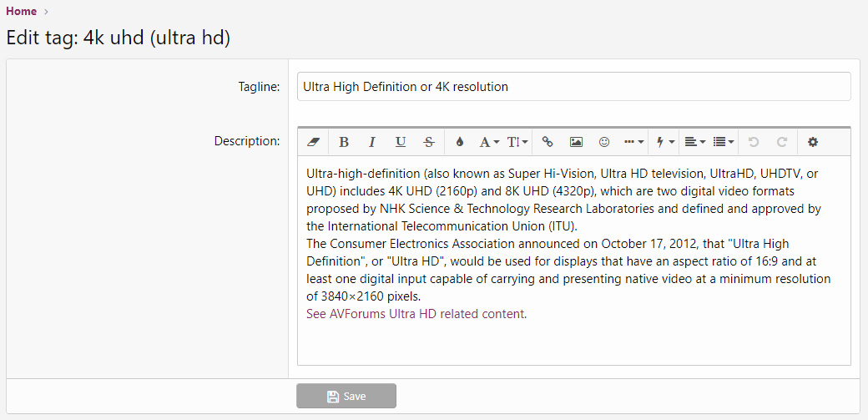Open the list formatting dropdown
Screen dimensions: 868x420
pos(724,142)
